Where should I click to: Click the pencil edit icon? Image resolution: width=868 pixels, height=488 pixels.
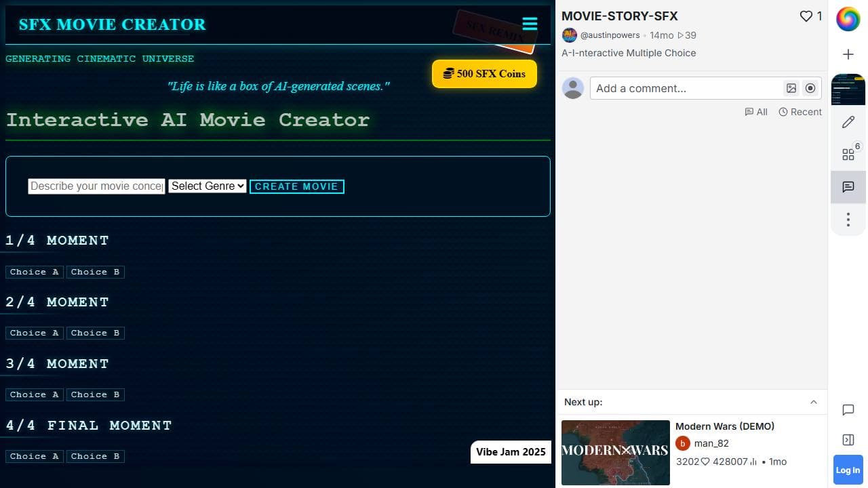848,122
